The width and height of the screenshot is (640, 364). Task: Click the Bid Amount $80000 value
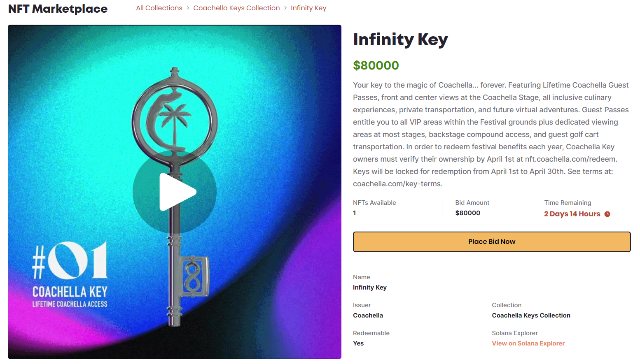pos(467,213)
